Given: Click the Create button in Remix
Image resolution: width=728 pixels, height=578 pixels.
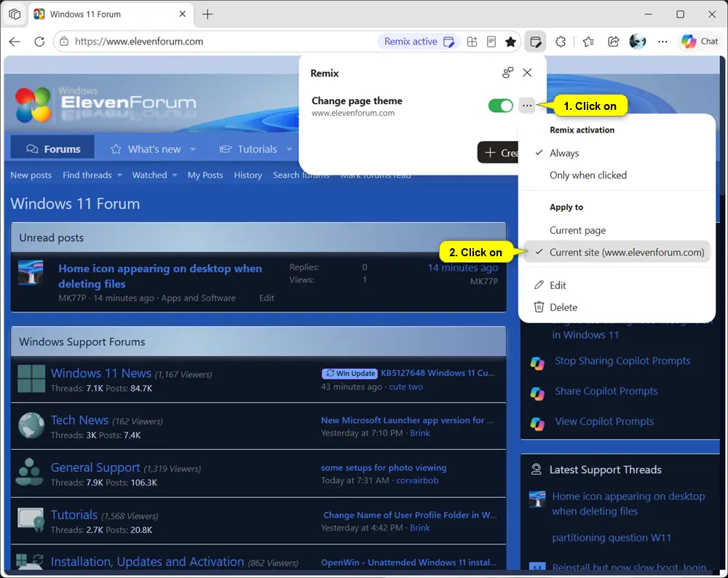Looking at the screenshot, I should (498, 152).
